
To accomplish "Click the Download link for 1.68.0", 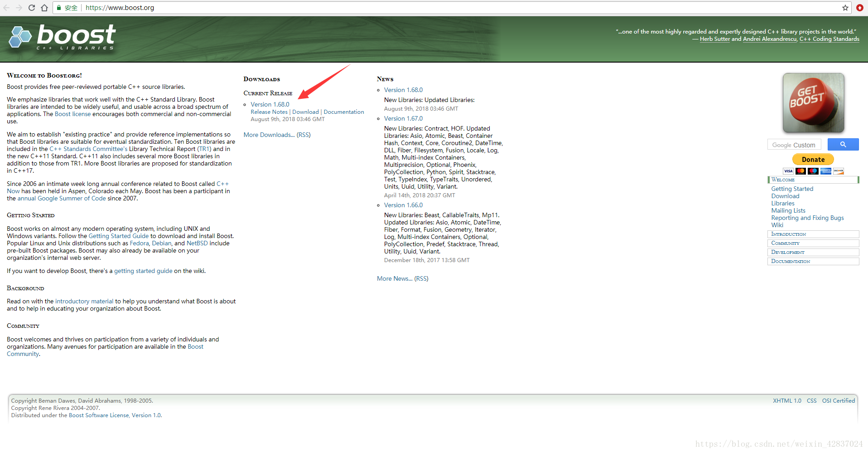I will pyautogui.click(x=306, y=112).
